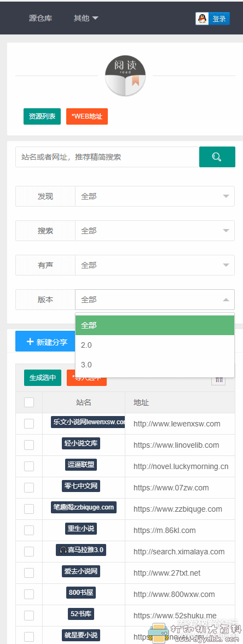The width and height of the screenshot is (243, 644).
Task: Click the 重生小说 site name tag
Action: point(81,529)
